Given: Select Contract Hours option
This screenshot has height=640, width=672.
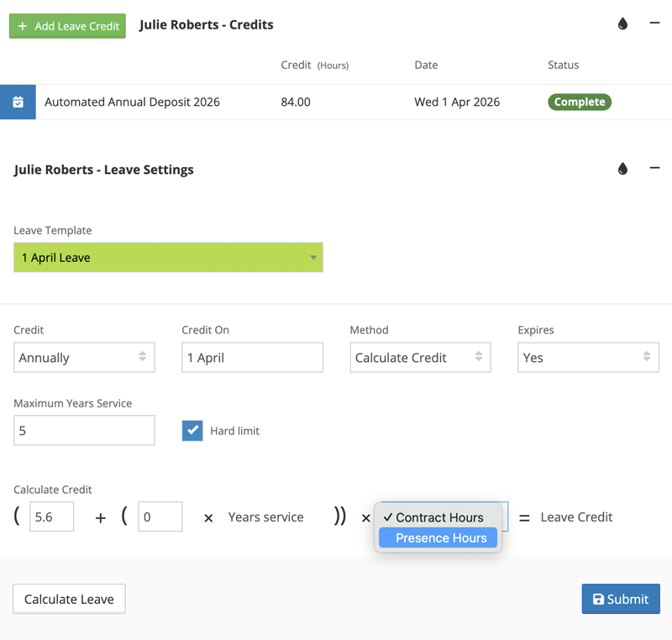Looking at the screenshot, I should click(438, 517).
